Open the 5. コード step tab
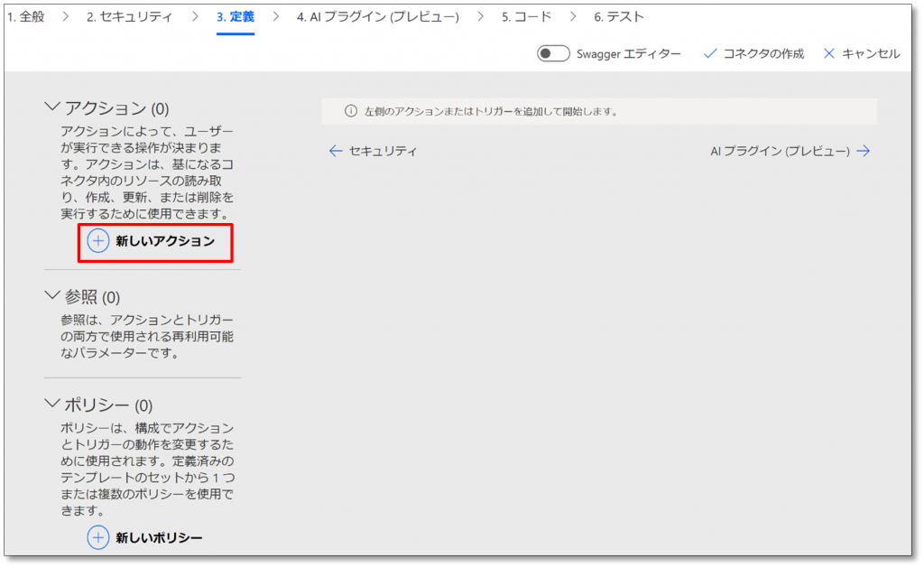The width and height of the screenshot is (924, 568). [x=526, y=16]
